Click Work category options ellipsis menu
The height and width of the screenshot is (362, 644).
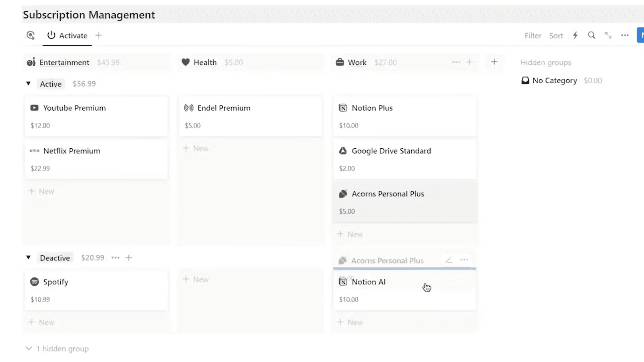point(456,62)
